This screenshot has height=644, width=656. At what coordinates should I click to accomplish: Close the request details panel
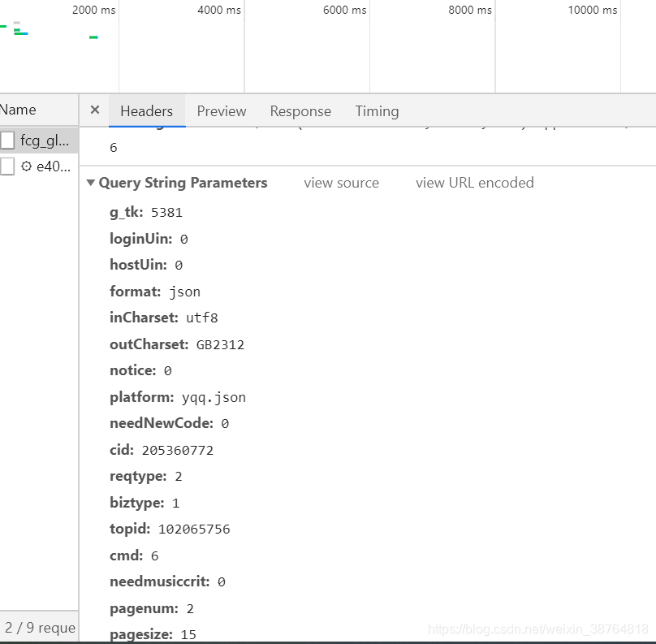point(95,110)
